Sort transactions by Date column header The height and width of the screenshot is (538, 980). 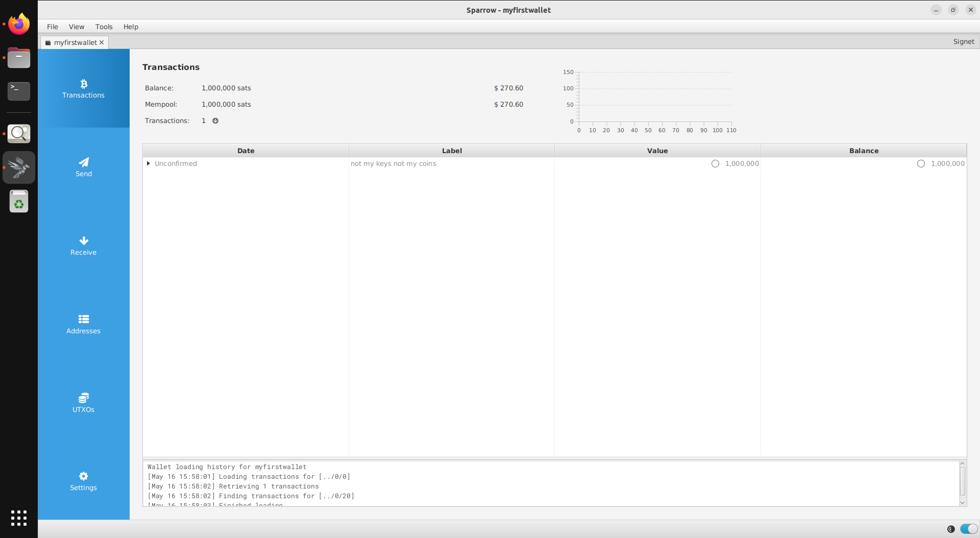[x=246, y=151]
